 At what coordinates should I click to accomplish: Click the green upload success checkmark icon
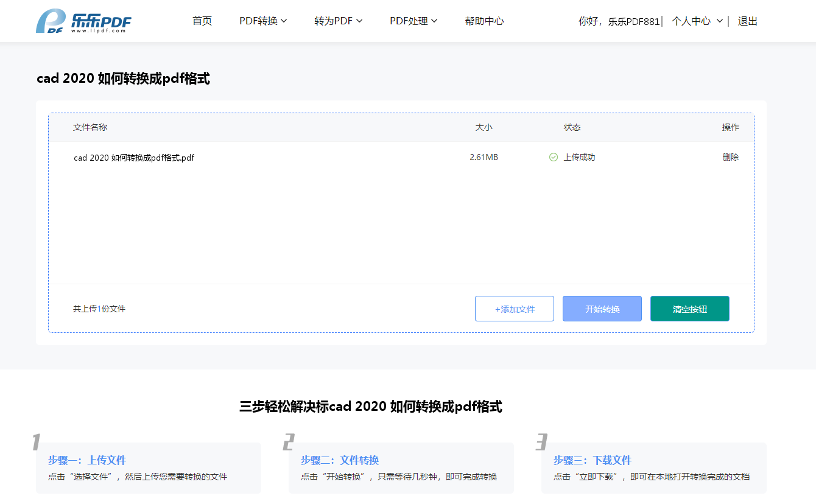click(x=554, y=157)
